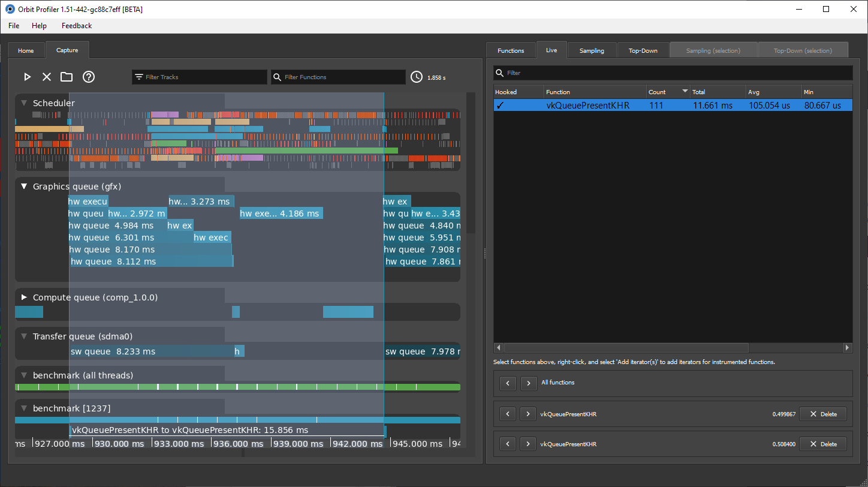Sort by the Avg column header
The image size is (868, 487).
click(773, 92)
